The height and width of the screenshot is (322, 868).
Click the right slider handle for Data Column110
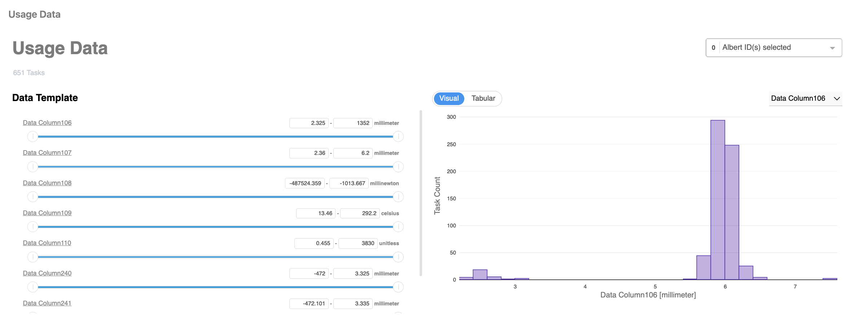[x=398, y=257]
